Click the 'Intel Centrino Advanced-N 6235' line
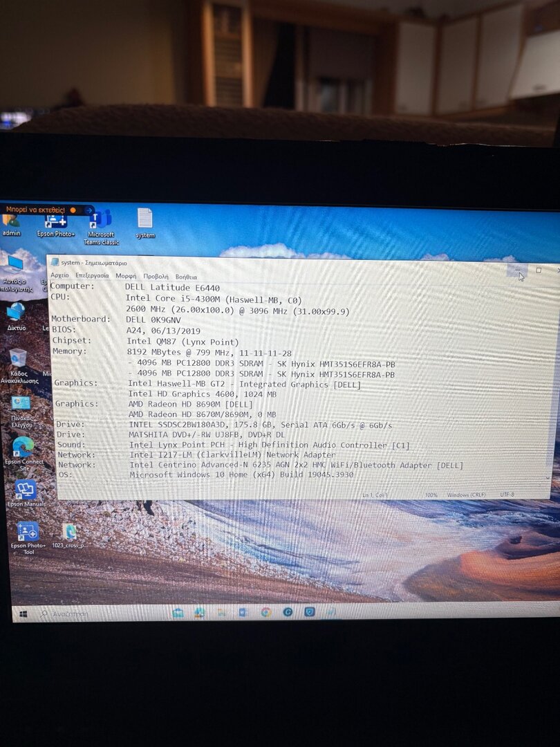This screenshot has width=560, height=747. pos(296,465)
